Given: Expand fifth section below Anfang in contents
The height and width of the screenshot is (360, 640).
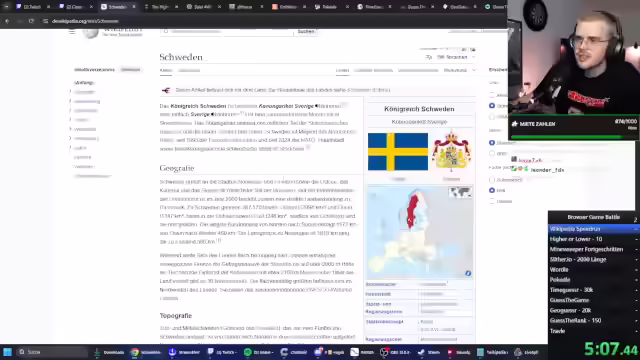Looking at the screenshot, I should 70,129.
